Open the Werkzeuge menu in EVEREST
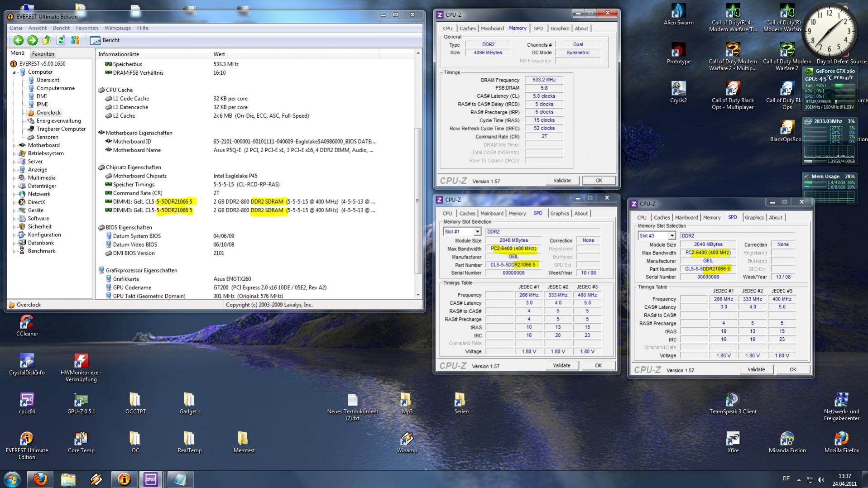Screen dimensions: 868x488 (118, 28)
